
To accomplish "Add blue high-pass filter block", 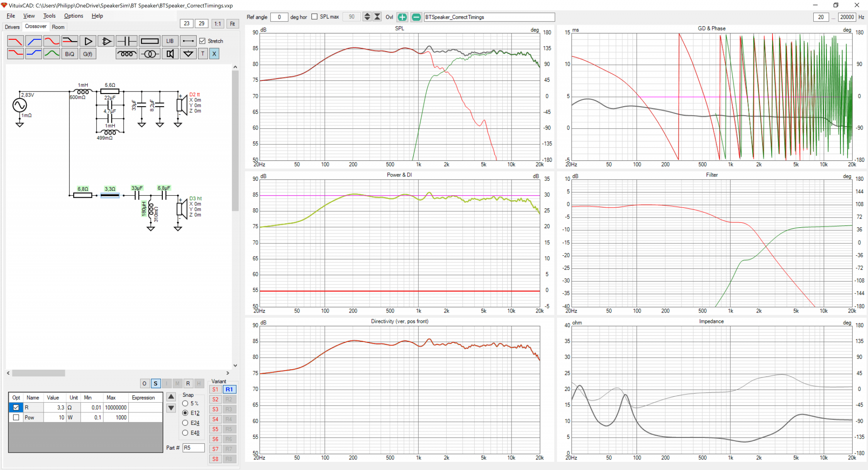I will (x=33, y=41).
